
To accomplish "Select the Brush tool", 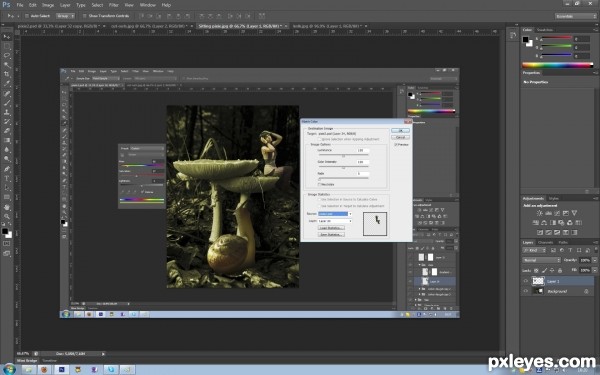I will (7, 103).
